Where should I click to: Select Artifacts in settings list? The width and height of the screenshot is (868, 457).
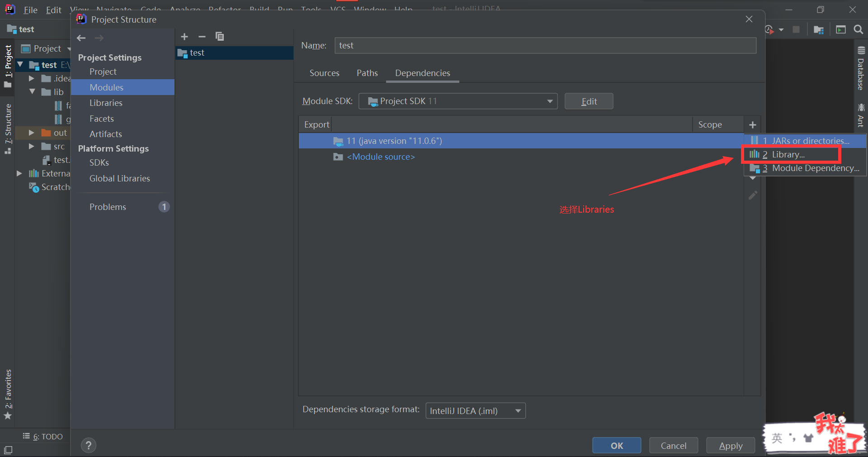tap(123, 134)
